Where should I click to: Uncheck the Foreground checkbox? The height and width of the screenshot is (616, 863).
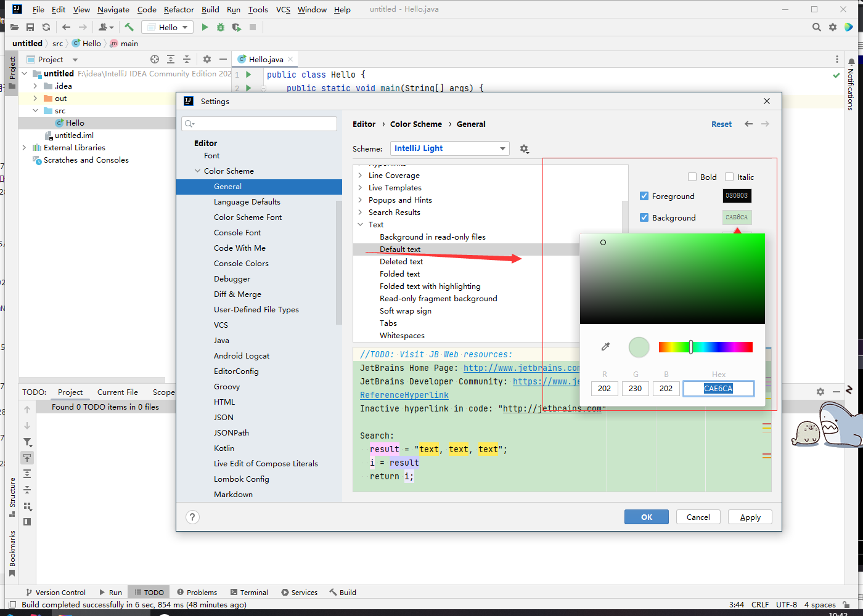click(x=644, y=196)
